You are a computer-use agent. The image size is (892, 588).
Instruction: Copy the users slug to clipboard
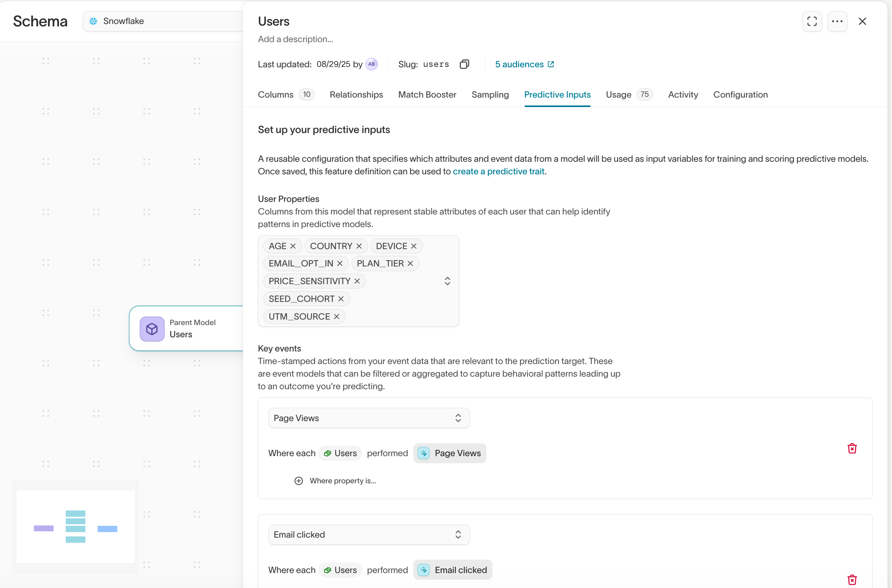pyautogui.click(x=465, y=64)
